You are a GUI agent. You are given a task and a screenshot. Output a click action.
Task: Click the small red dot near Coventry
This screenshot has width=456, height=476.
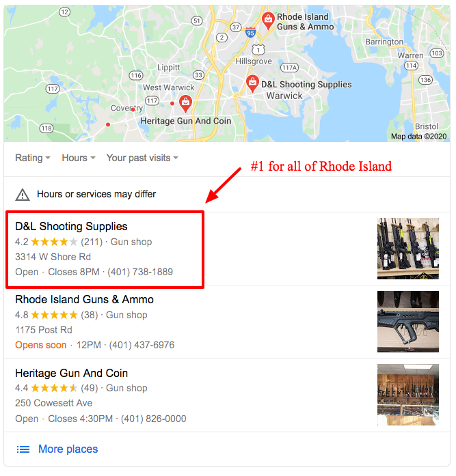(x=133, y=109)
